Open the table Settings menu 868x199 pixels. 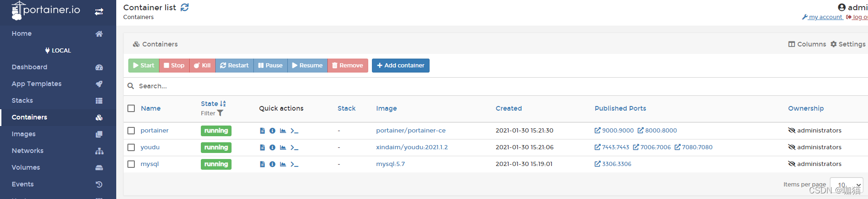848,44
